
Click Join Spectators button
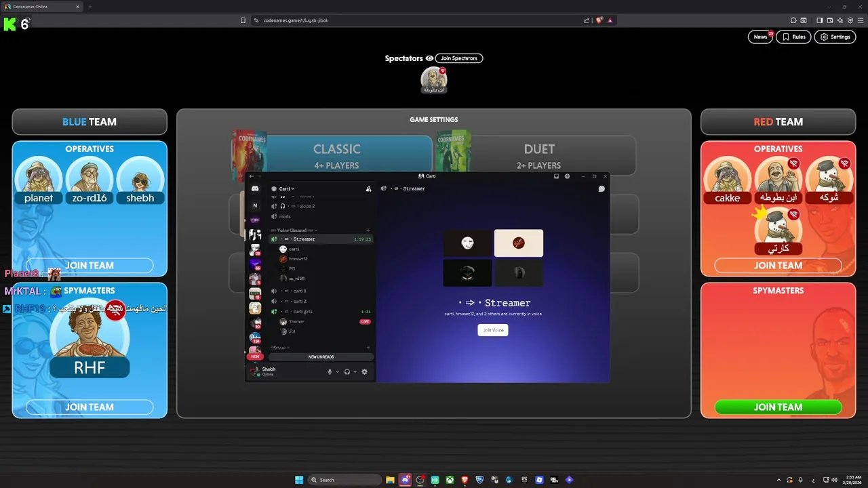(x=459, y=58)
